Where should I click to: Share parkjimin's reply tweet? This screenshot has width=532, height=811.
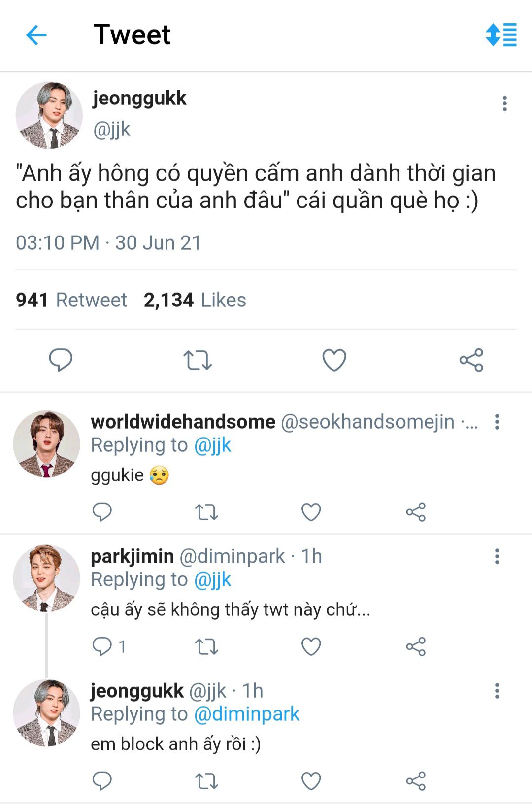(x=416, y=646)
